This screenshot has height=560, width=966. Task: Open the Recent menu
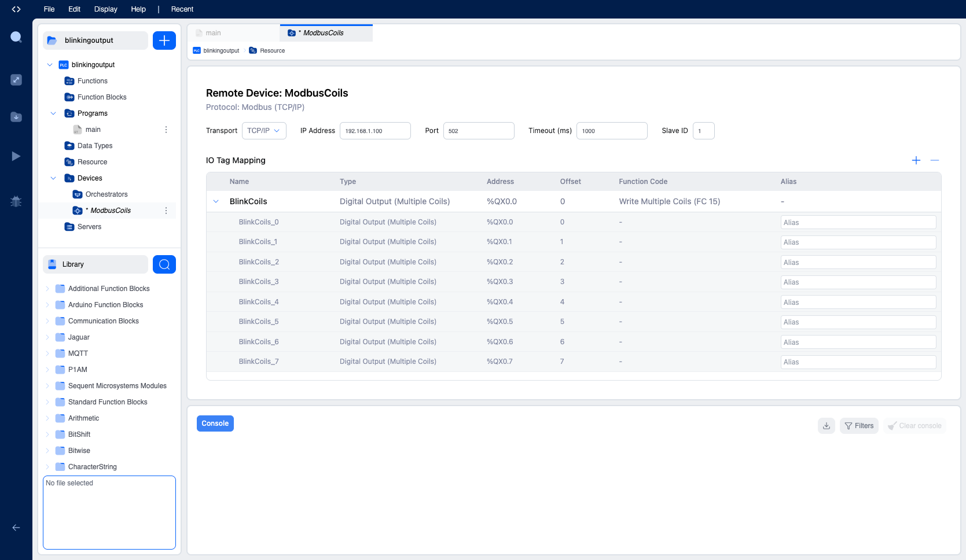182,9
